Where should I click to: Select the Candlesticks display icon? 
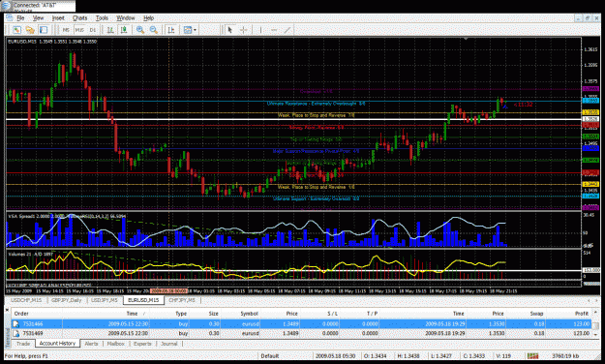click(124, 30)
